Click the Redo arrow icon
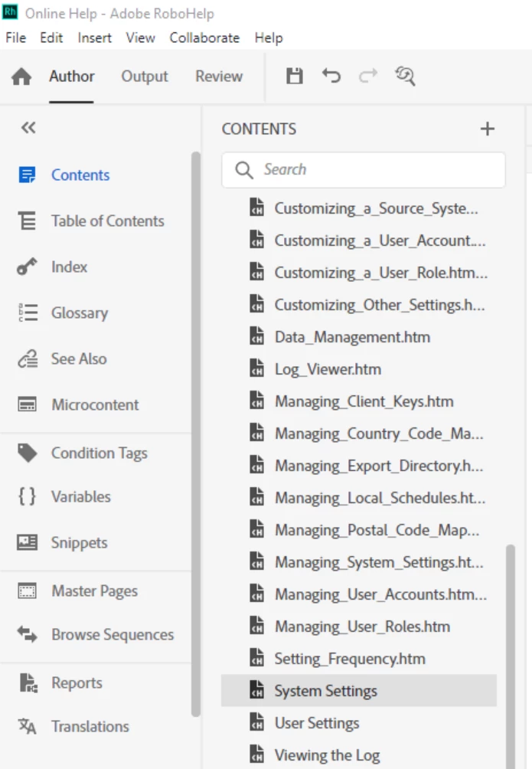Image resolution: width=532 pixels, height=769 pixels. [x=367, y=76]
